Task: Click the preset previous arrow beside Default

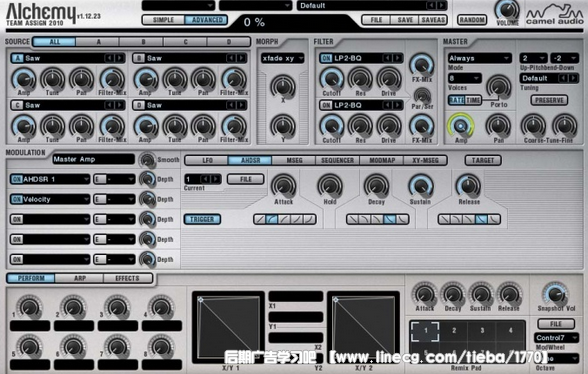Action: 431,5
